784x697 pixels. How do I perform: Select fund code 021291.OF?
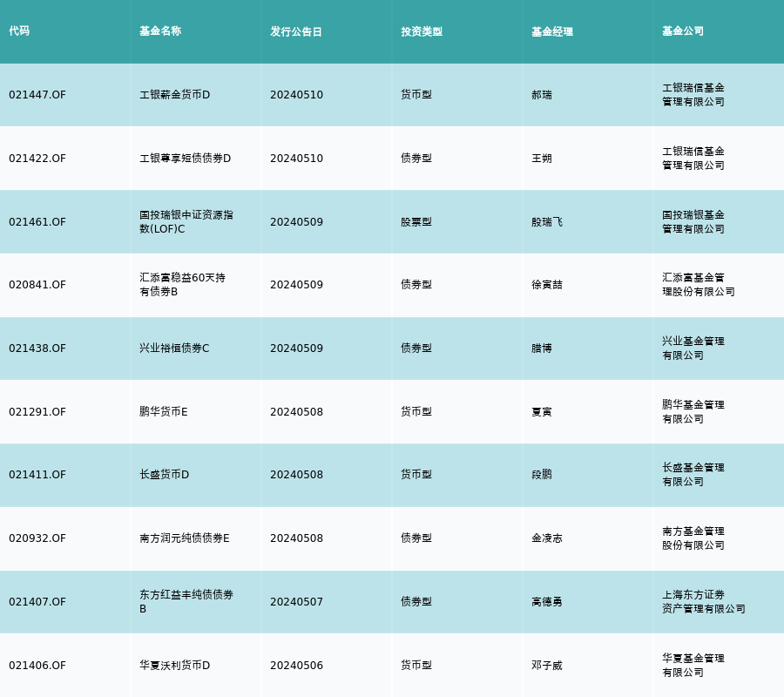pos(37,411)
